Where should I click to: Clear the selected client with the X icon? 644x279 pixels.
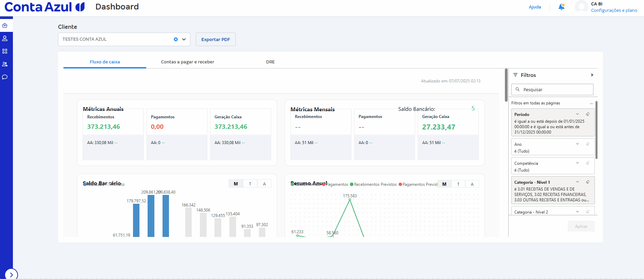pyautogui.click(x=176, y=39)
